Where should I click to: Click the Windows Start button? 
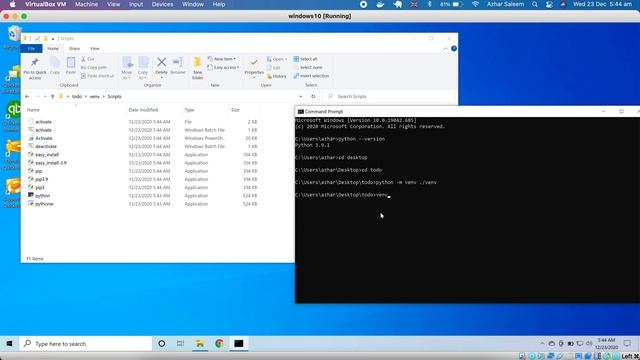9,344
